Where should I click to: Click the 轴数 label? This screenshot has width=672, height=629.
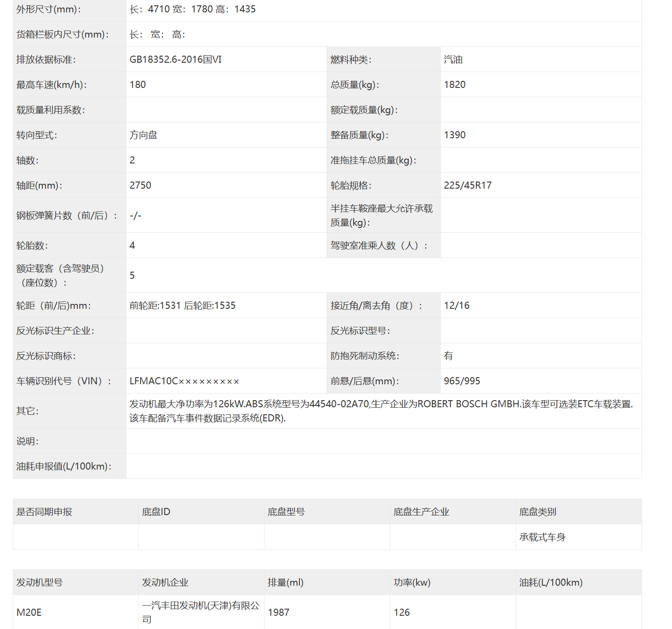(x=27, y=160)
